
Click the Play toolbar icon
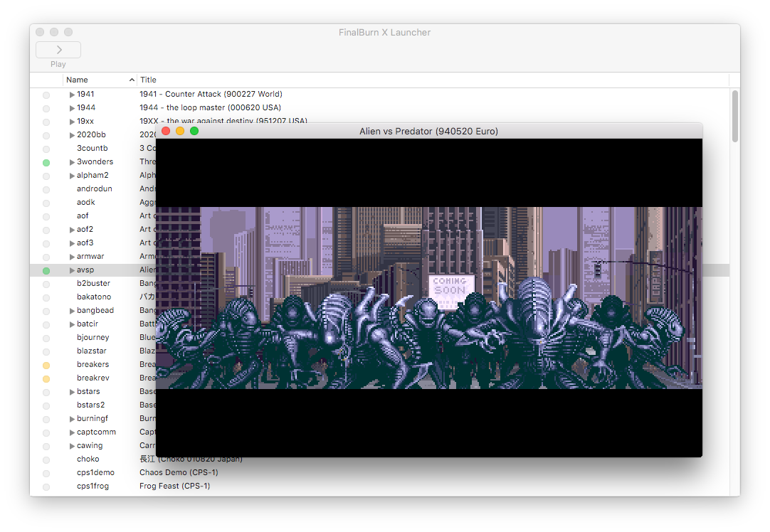point(58,49)
